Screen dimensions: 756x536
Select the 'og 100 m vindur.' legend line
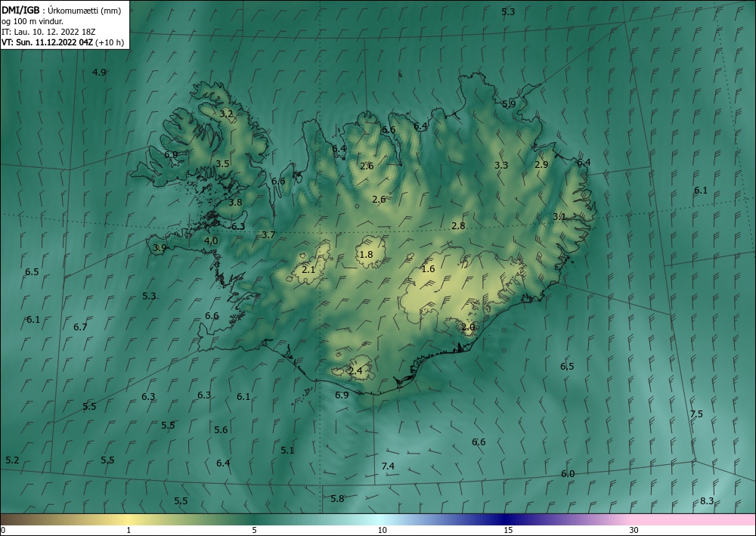[x=33, y=21]
